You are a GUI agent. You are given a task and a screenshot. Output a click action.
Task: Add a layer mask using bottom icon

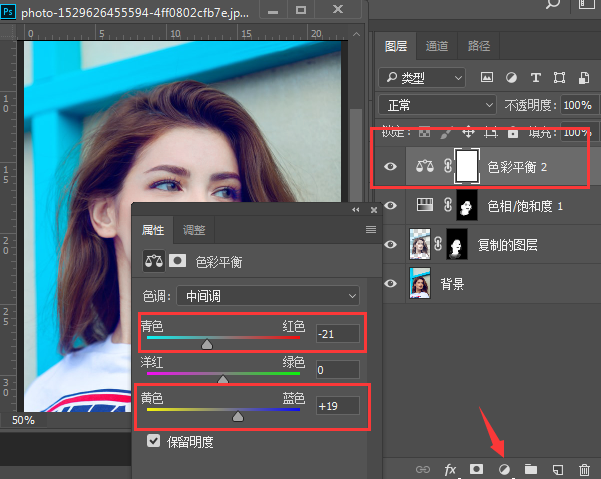point(477,468)
